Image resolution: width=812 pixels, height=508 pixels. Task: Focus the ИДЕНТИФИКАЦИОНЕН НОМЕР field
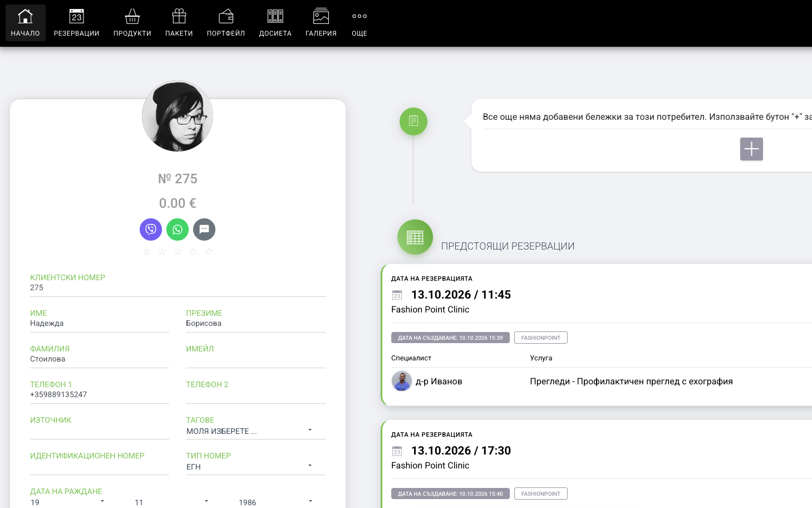click(100, 466)
